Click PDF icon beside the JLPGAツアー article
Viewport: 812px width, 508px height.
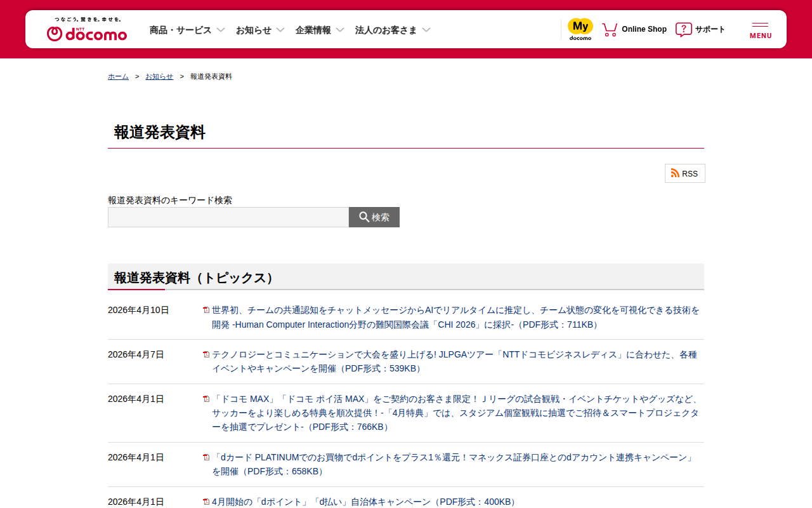pos(206,355)
